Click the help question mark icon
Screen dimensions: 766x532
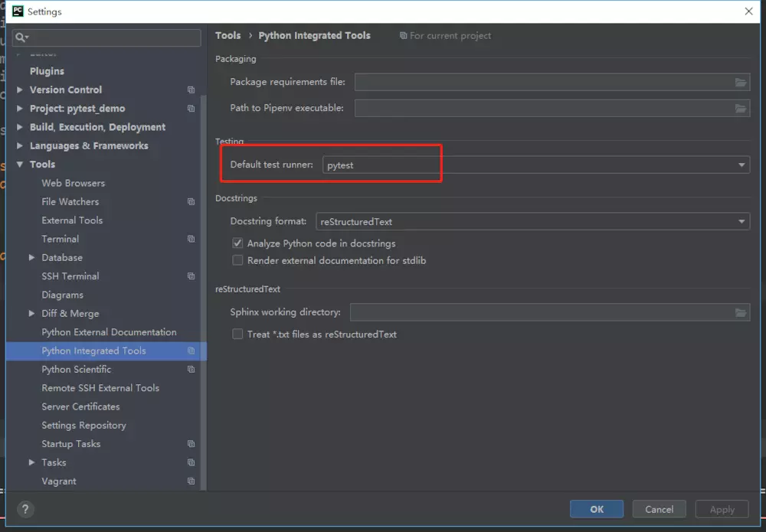click(x=25, y=509)
